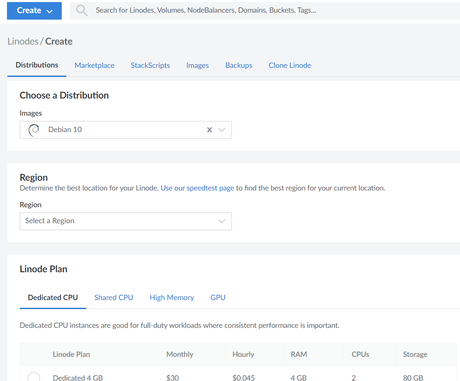The width and height of the screenshot is (460, 381).
Task: Click the 80 GB storage cell
Action: 413,378
